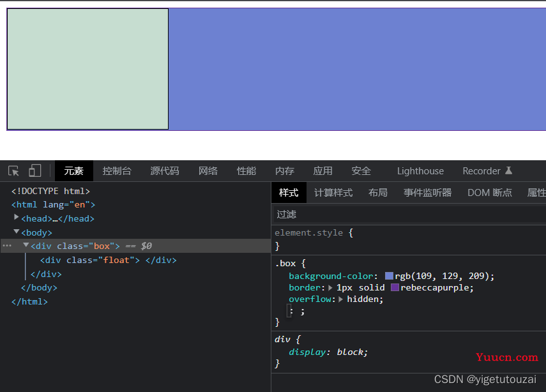Edit the overflow hidden value
Image resolution: width=546 pixels, height=392 pixels.
click(x=363, y=299)
